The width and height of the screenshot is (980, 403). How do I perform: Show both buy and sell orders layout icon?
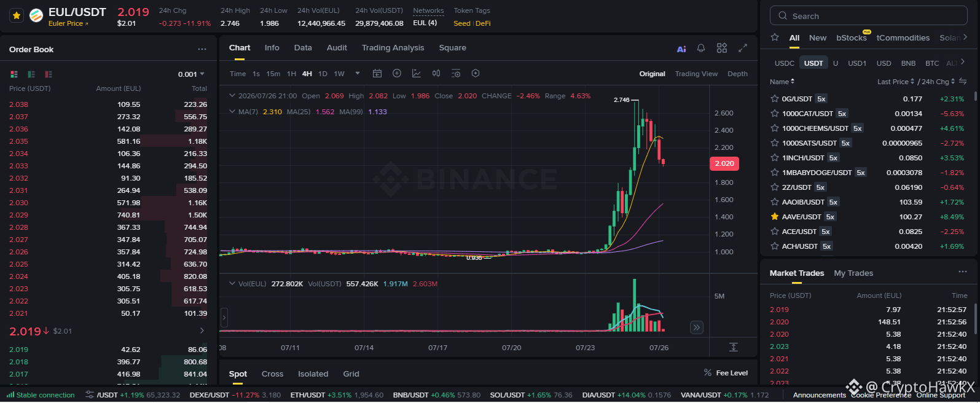point(14,74)
